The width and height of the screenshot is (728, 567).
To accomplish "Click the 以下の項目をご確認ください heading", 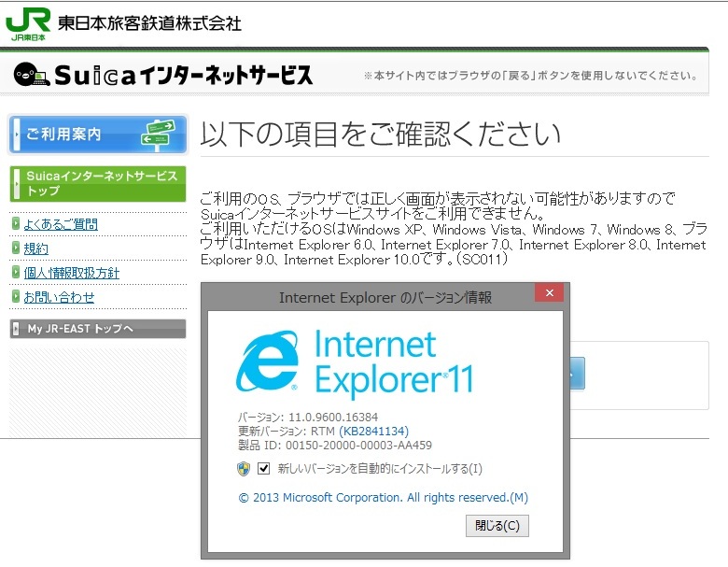I will (x=380, y=134).
